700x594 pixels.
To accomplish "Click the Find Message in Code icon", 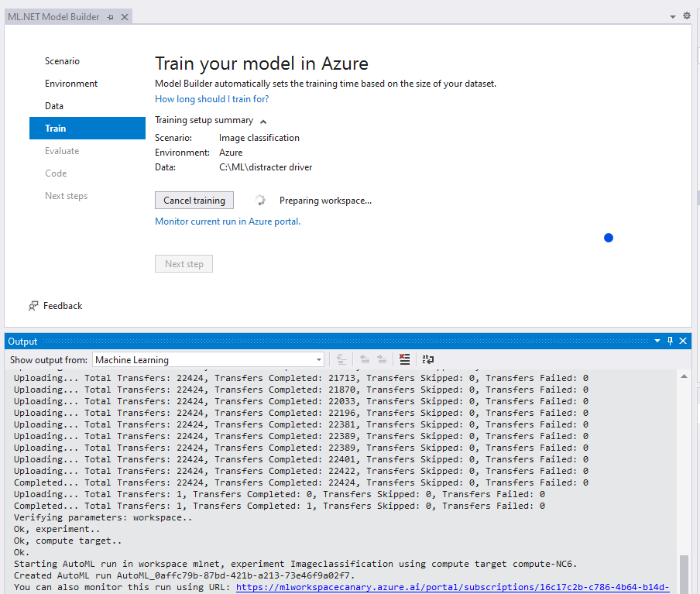I will click(x=340, y=359).
